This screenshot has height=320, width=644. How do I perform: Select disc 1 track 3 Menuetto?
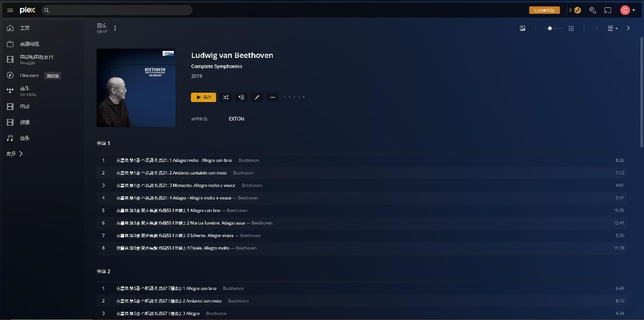point(362,185)
